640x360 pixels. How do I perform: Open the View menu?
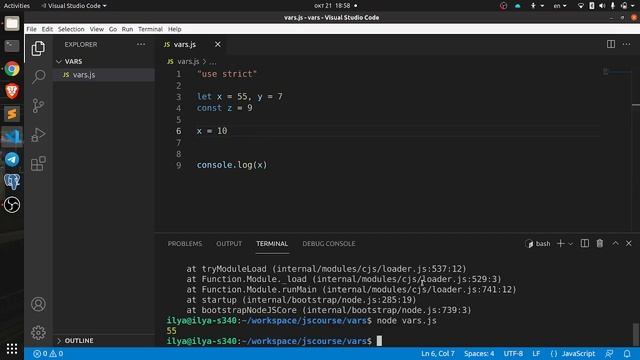pos(97,29)
